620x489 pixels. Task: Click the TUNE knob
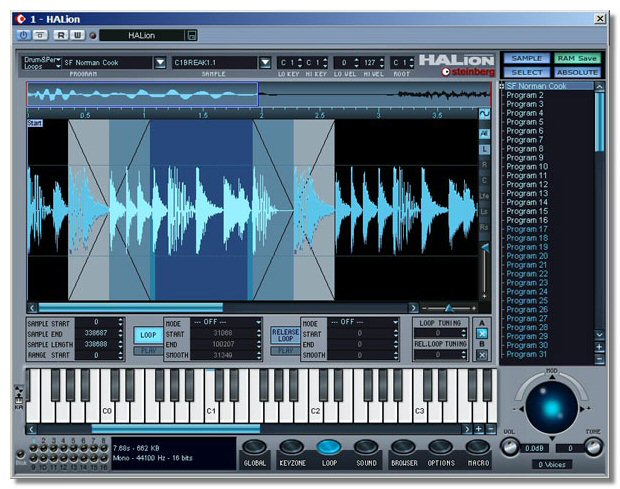(594, 447)
